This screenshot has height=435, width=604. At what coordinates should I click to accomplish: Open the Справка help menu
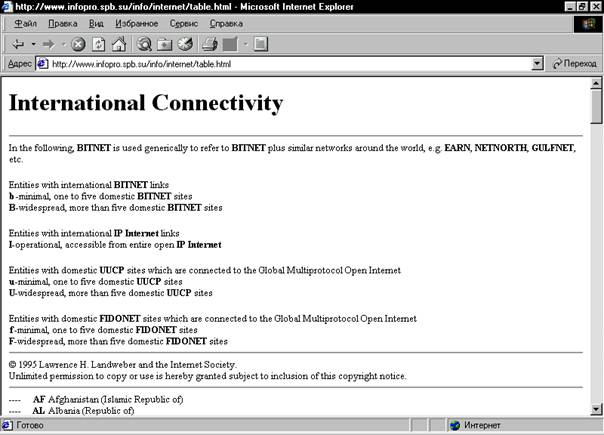[x=226, y=24]
